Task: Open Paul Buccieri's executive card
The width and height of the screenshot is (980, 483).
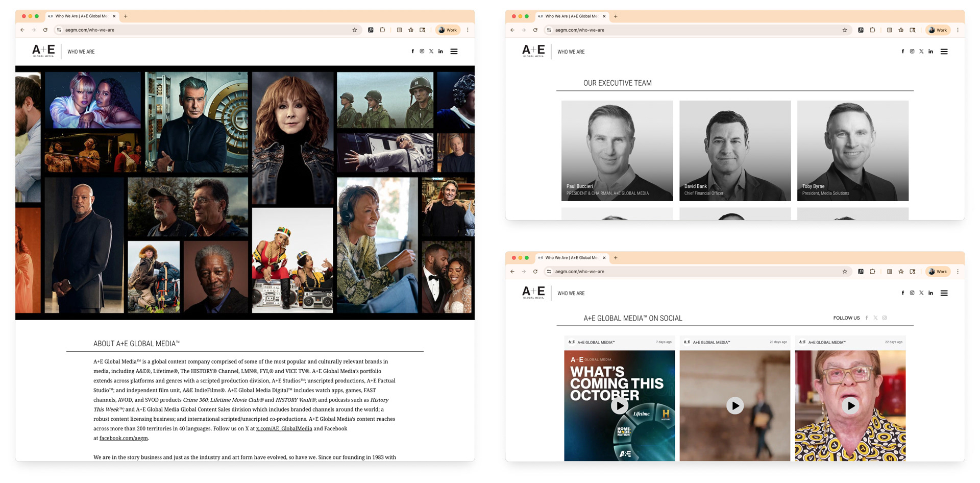Action: pos(617,151)
